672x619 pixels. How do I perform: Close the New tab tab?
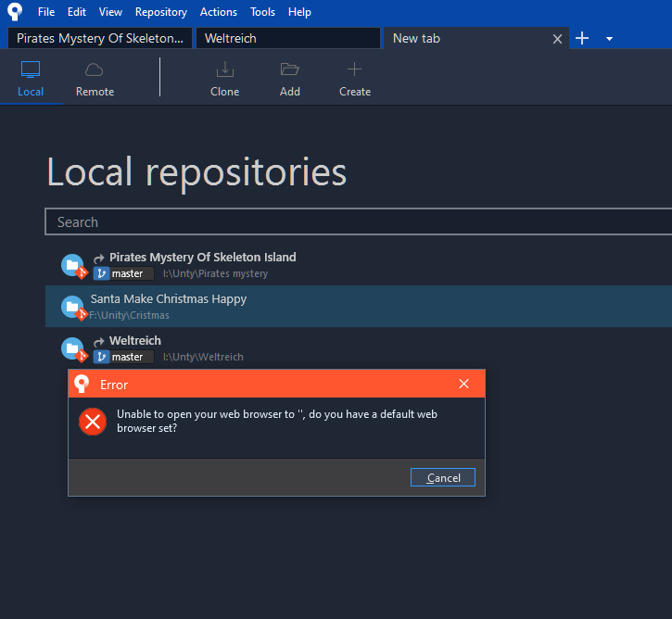click(x=557, y=39)
